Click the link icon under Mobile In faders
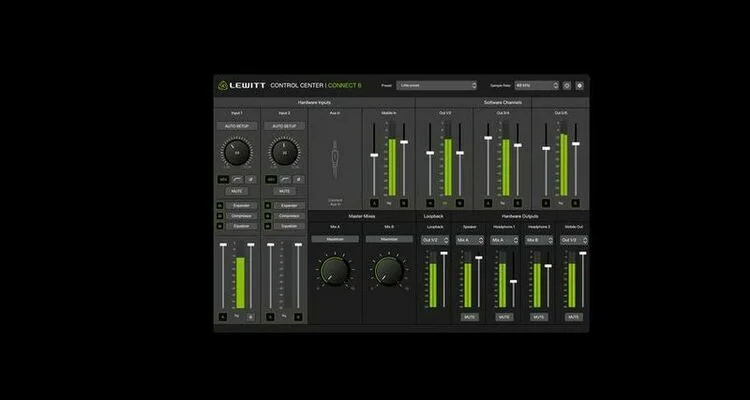The image size is (750, 400). tap(389, 203)
